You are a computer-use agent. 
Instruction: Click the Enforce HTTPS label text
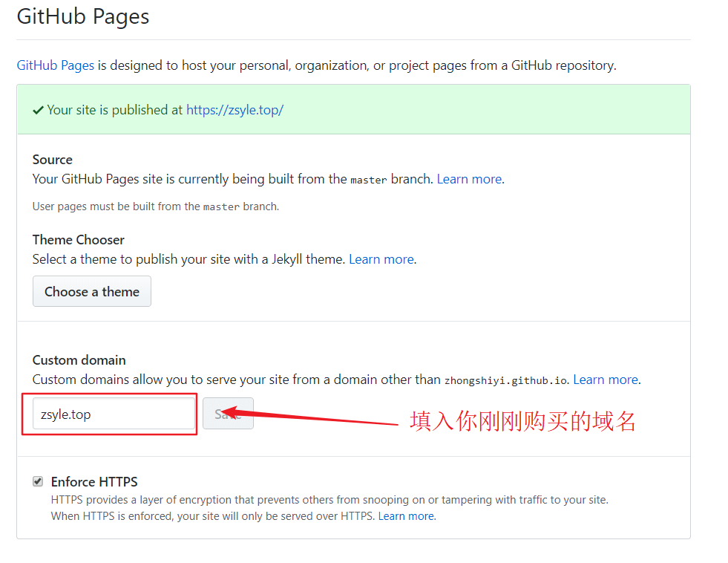[x=94, y=481]
